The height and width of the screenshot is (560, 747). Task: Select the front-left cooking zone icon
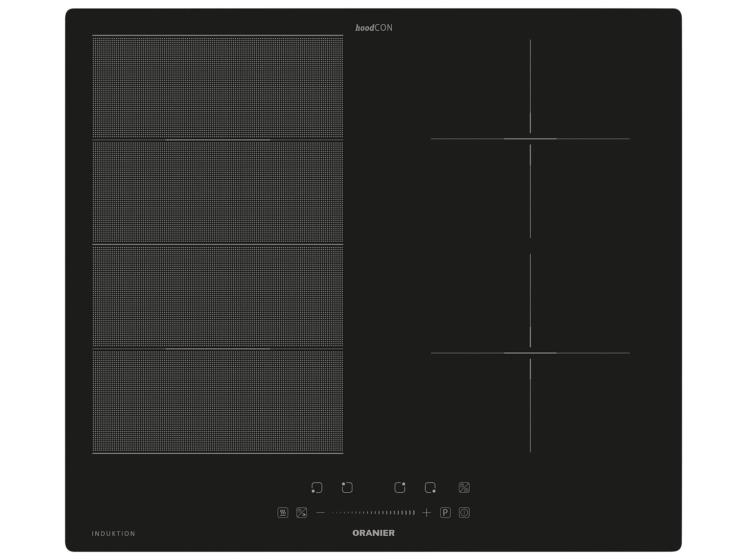pyautogui.click(x=317, y=488)
